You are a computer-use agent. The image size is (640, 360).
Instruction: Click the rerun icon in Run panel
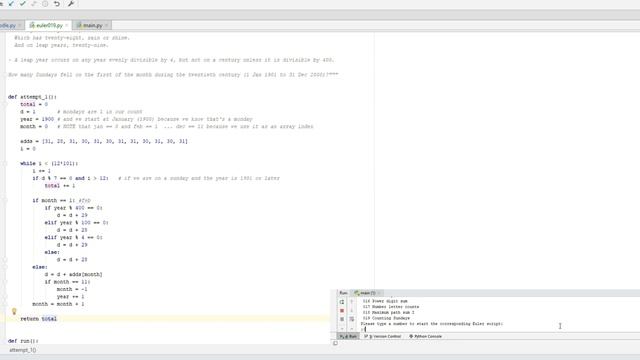342,302
